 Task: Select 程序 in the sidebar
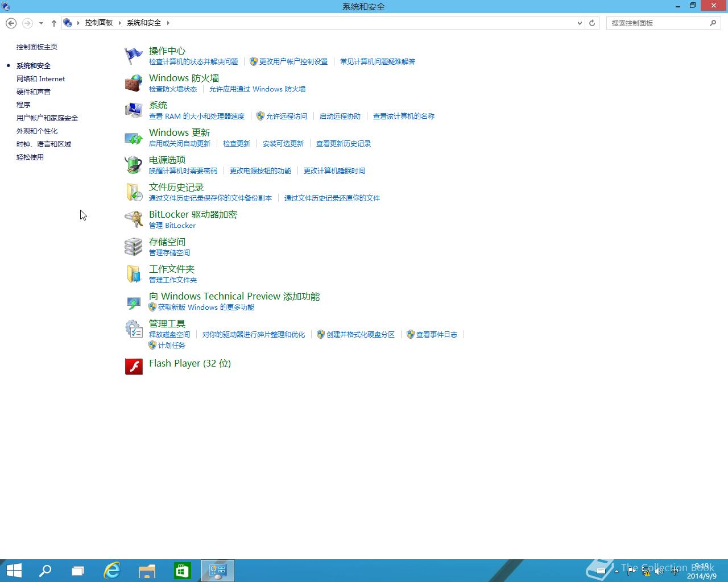23,105
